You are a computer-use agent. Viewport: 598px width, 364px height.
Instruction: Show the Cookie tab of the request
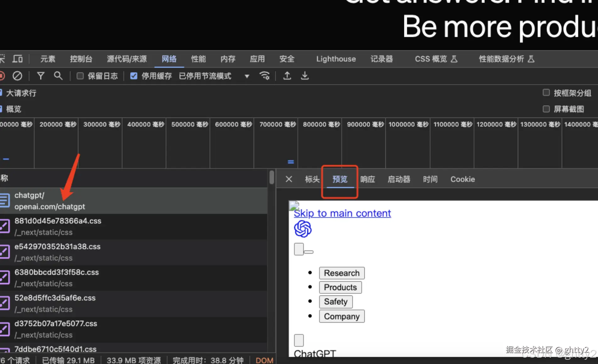point(462,179)
